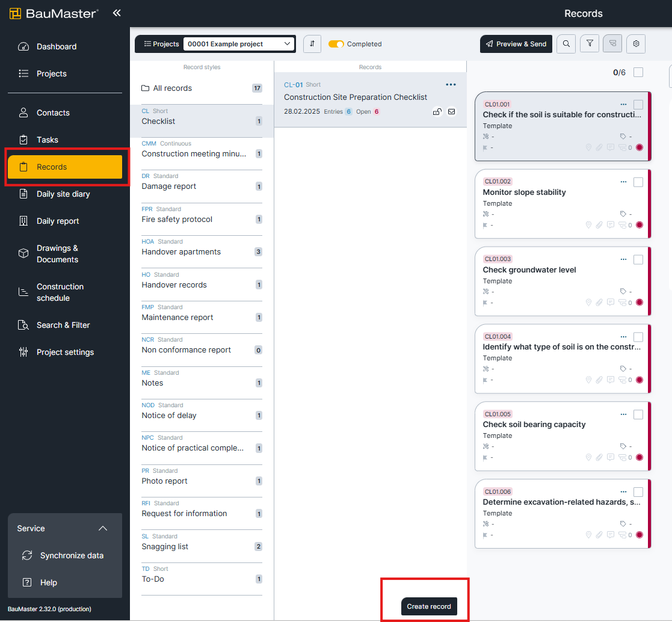Open the Dashboard menu item
The height and width of the screenshot is (622, 672).
[65, 47]
